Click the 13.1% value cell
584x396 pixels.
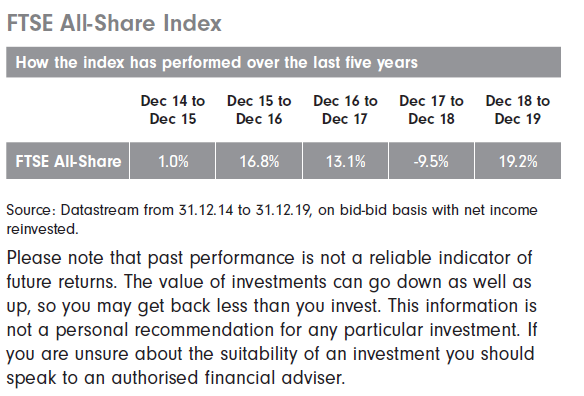tap(345, 161)
